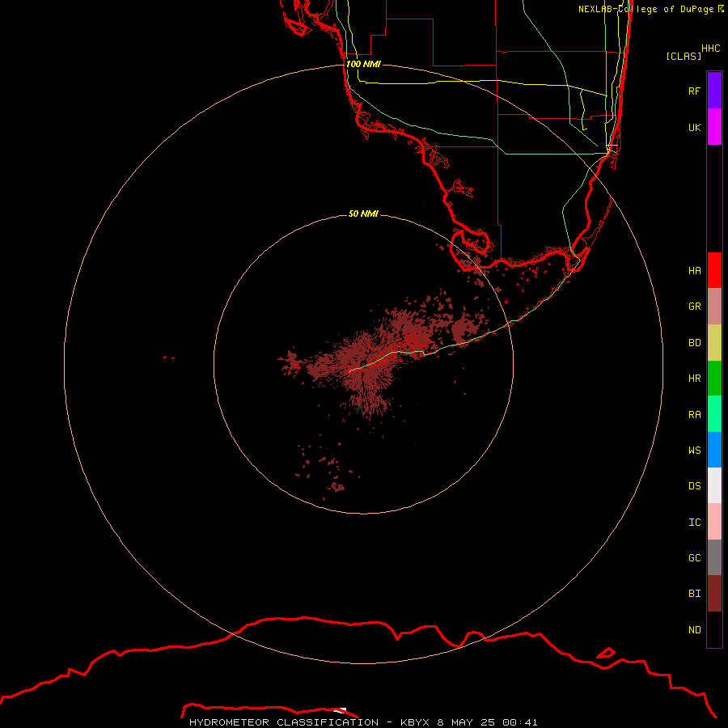Click the UK legend label
Image resolution: width=728 pixels, height=728 pixels.
pyautogui.click(x=695, y=127)
